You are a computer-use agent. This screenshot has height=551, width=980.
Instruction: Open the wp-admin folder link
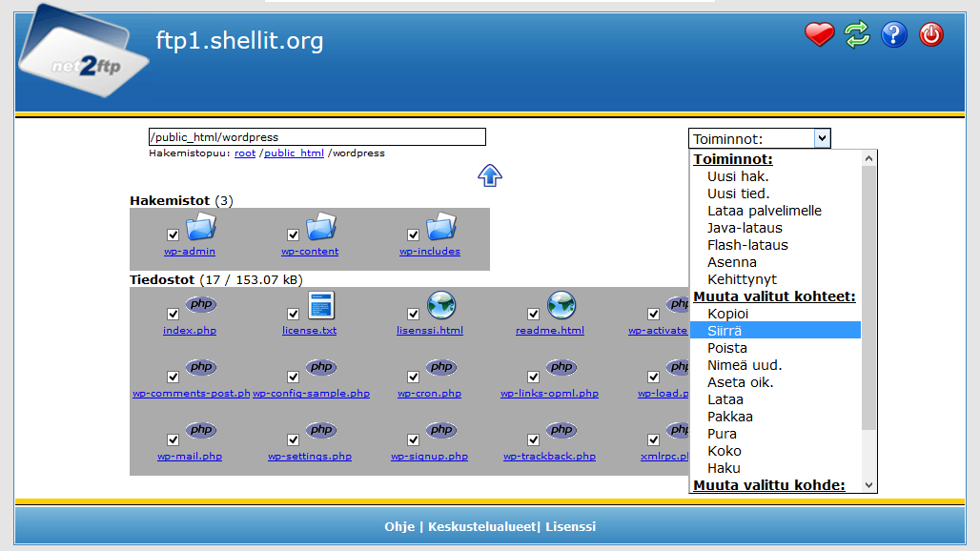click(x=190, y=251)
